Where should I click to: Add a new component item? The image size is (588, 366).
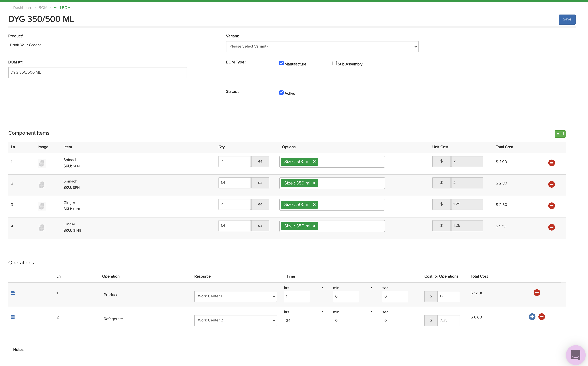click(560, 134)
